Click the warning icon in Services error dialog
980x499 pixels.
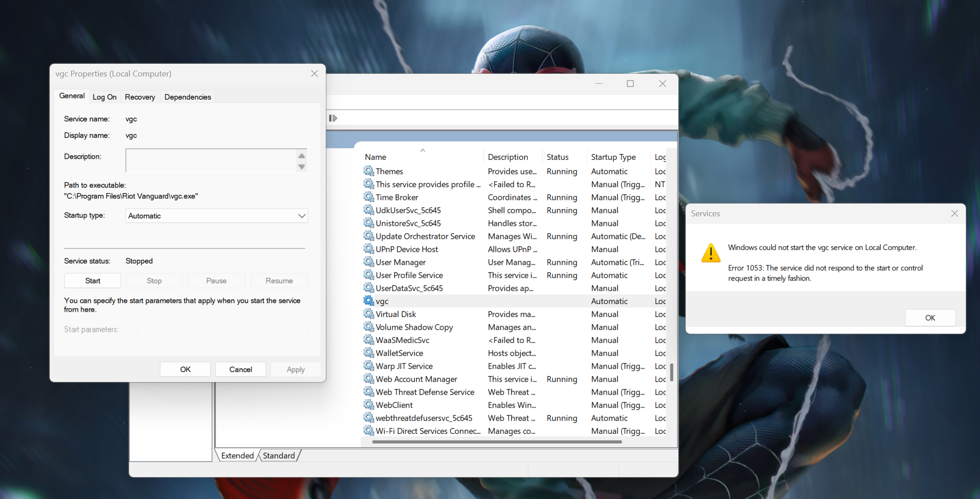(x=711, y=253)
